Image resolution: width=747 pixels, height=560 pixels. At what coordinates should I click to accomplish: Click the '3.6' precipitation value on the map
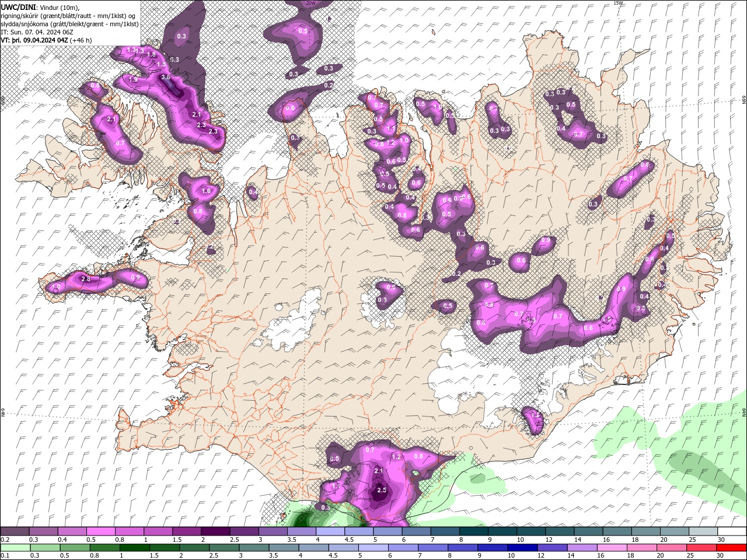point(166,77)
